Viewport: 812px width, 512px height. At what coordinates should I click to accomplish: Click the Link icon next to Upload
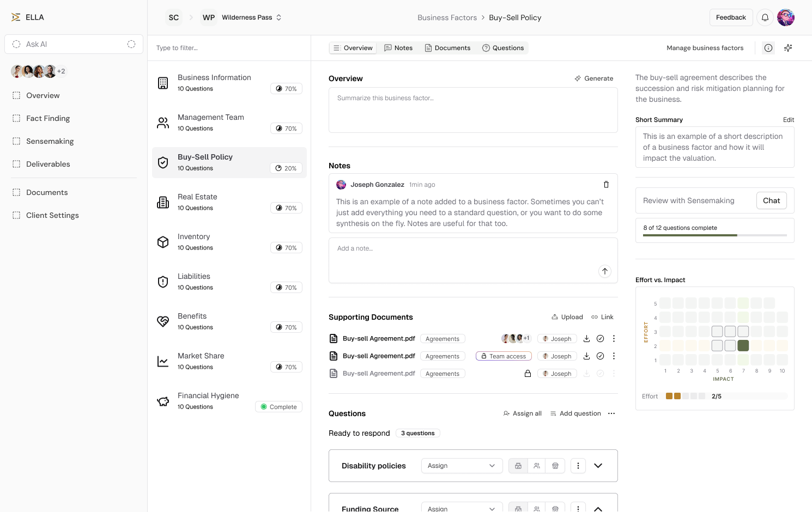click(x=595, y=316)
